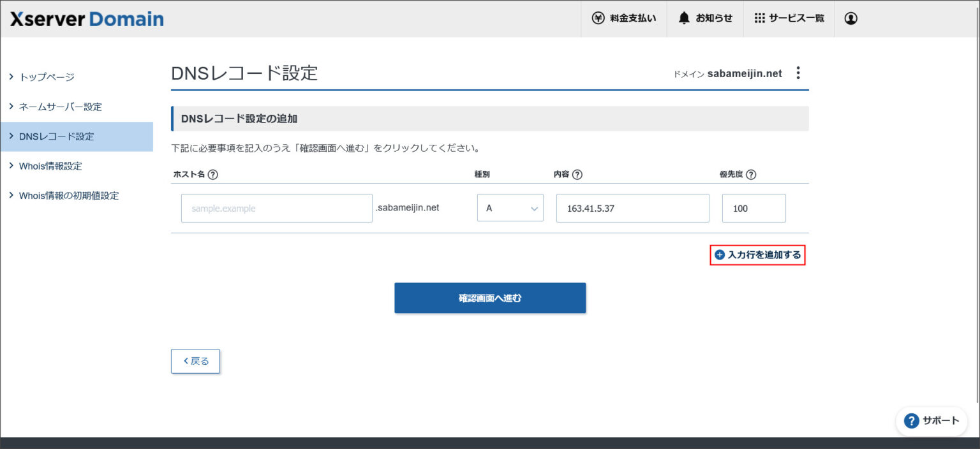
Task: Click 入力行を追加する to add a row
Action: point(757,255)
